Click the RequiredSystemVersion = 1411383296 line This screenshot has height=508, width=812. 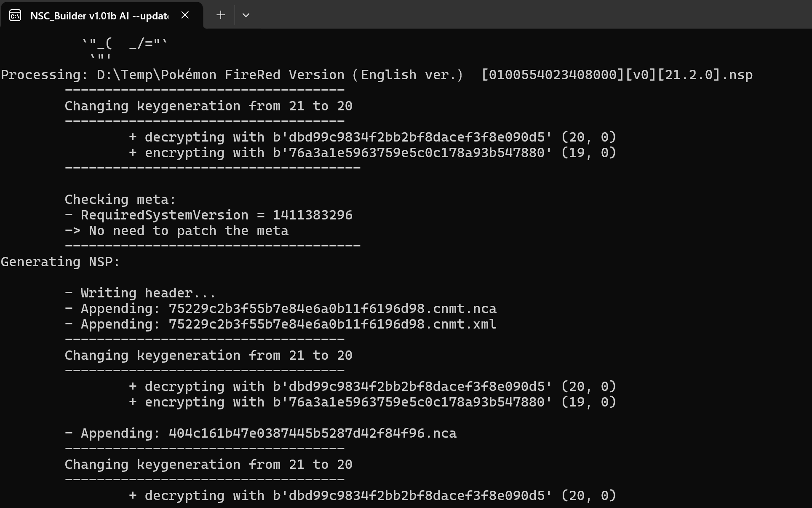click(x=208, y=215)
